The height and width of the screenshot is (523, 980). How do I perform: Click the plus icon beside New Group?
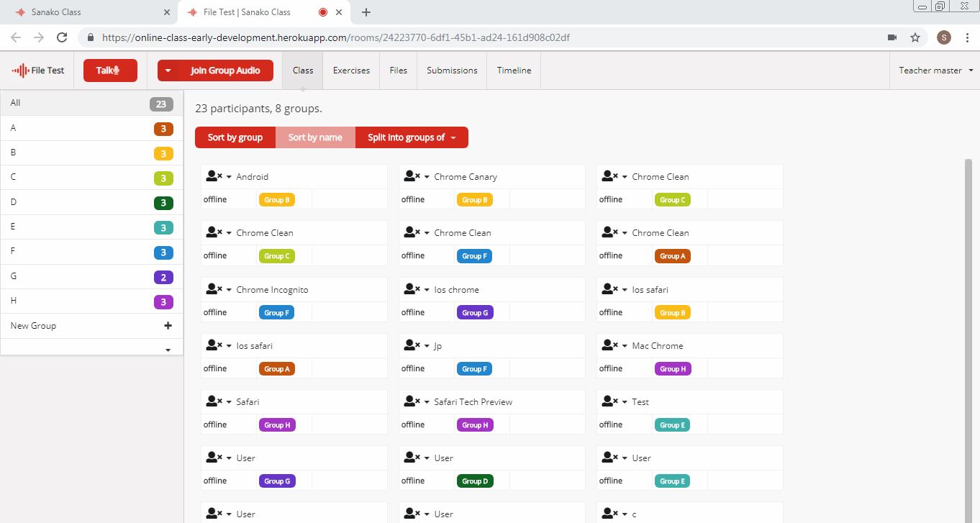tap(168, 326)
